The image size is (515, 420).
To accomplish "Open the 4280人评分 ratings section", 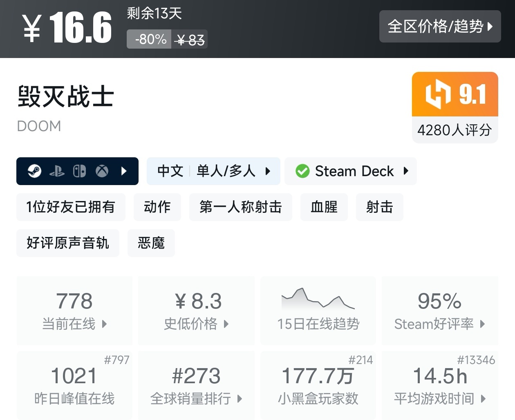I will click(455, 130).
